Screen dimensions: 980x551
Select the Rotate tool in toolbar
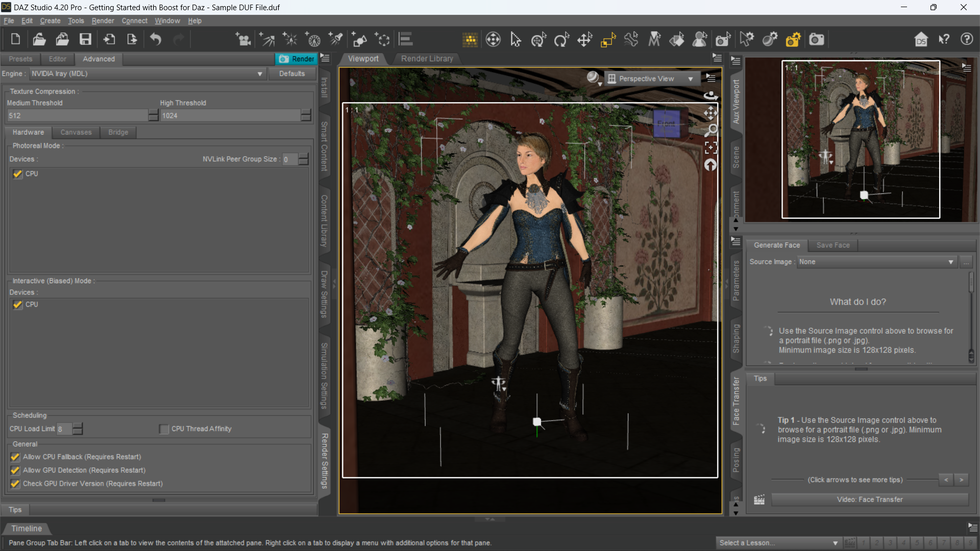[561, 39]
